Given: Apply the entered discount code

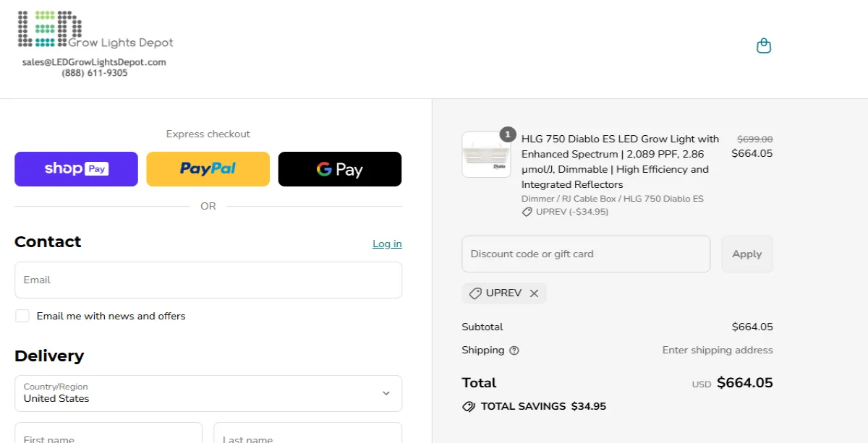Looking at the screenshot, I should tap(746, 254).
